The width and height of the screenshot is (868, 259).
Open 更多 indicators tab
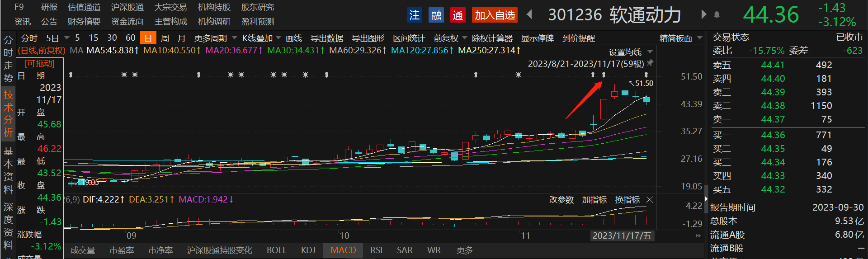pos(465,250)
